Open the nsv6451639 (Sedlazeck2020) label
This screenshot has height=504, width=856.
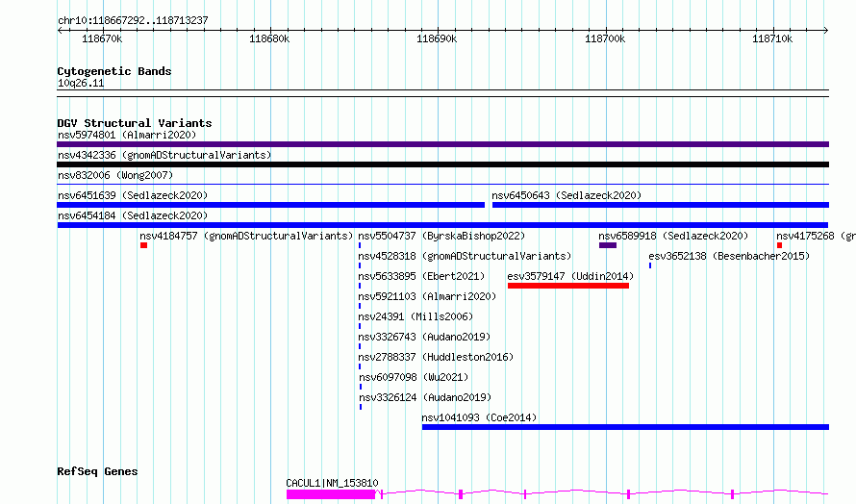click(133, 195)
